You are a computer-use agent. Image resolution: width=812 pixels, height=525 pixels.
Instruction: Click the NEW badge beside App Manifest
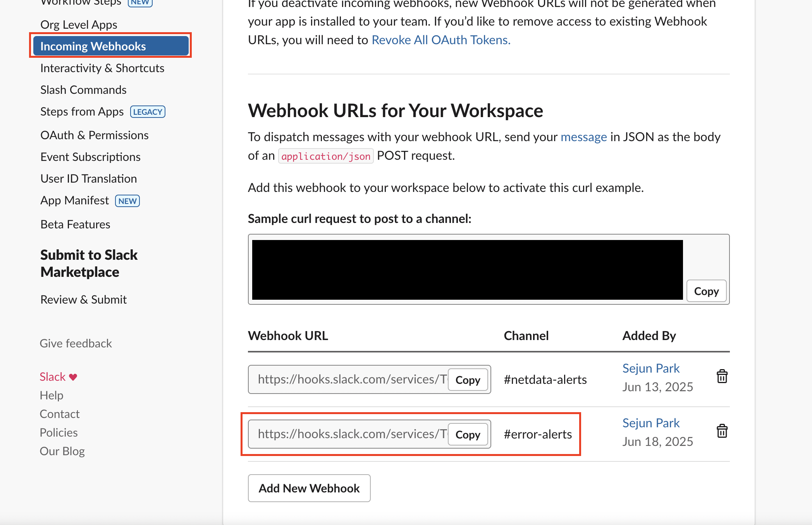[127, 201]
